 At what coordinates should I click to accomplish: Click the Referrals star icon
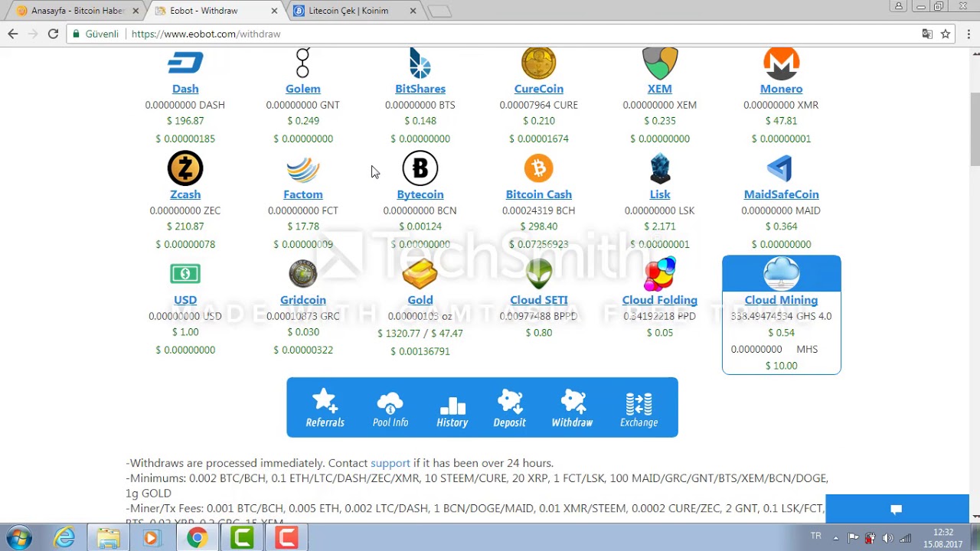point(325,402)
